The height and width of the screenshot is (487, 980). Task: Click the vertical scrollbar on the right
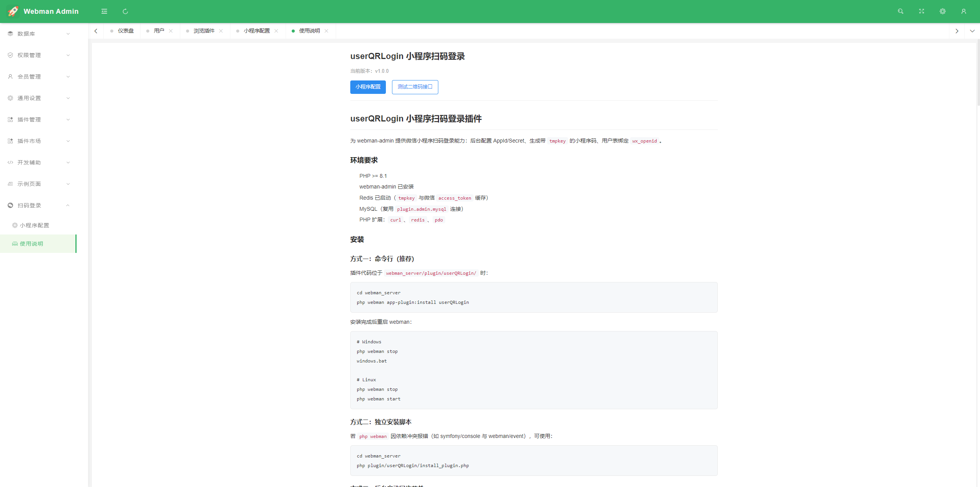click(x=978, y=73)
